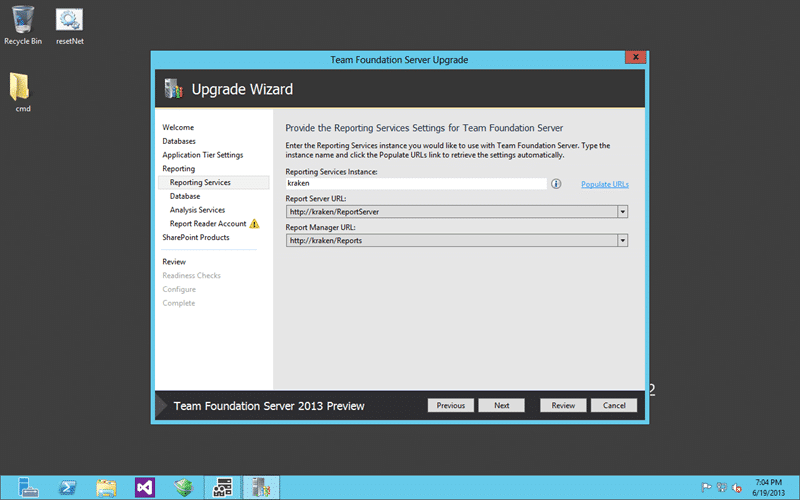Image resolution: width=800 pixels, height=500 pixels.
Task: Click the Upgrade Wizard server icon in header
Action: pyautogui.click(x=173, y=89)
